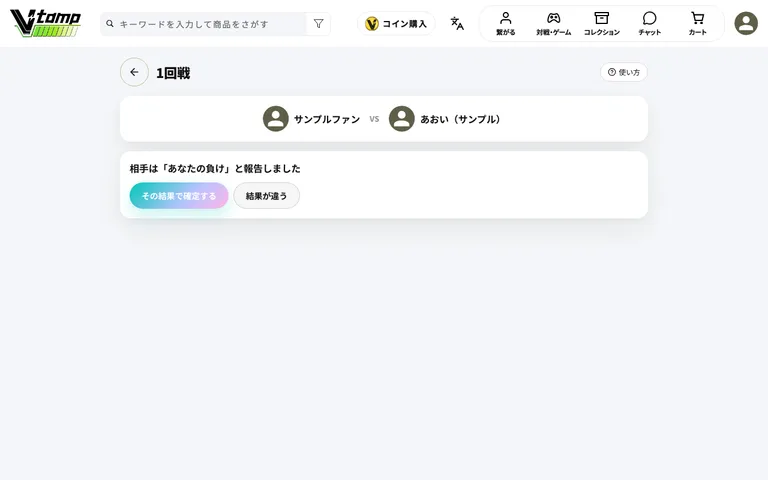Click the サンプルファン player name
The image size is (768, 480).
[327, 119]
